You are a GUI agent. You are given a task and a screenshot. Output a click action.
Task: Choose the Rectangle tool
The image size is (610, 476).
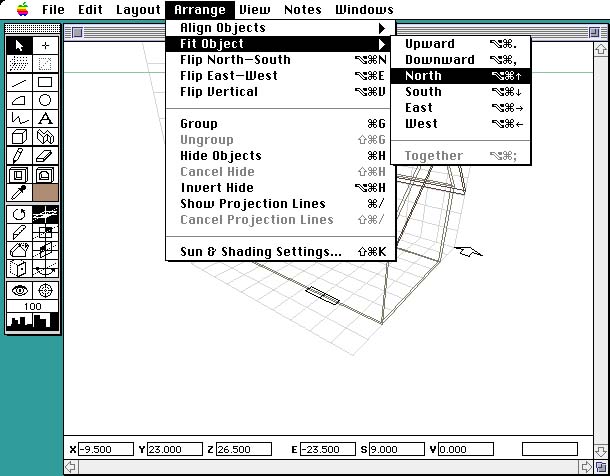(x=45, y=82)
